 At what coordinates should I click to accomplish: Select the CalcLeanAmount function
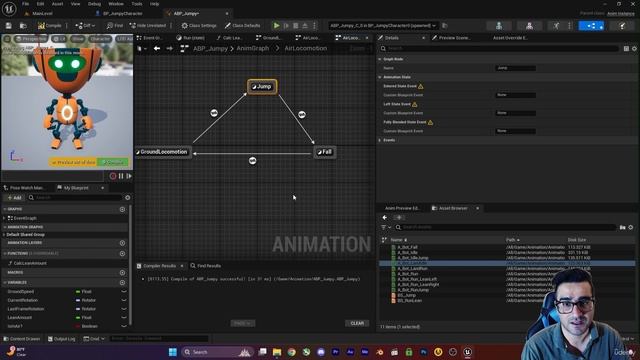click(30, 263)
